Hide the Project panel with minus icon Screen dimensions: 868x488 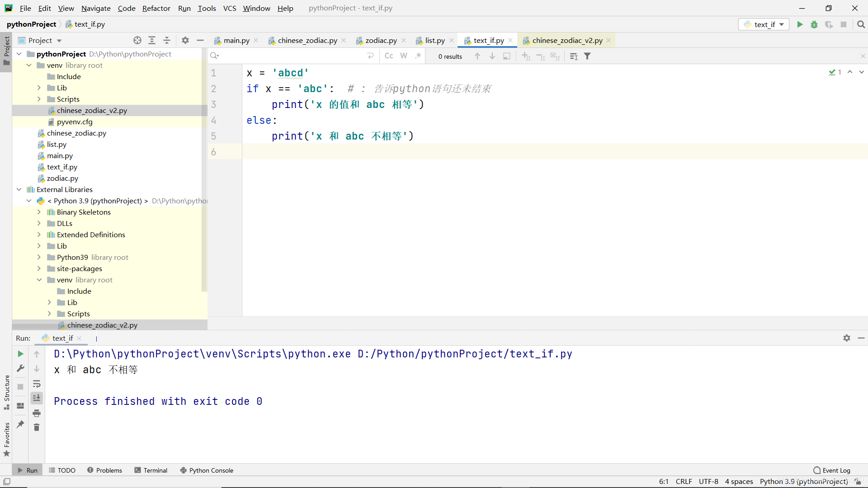point(200,40)
